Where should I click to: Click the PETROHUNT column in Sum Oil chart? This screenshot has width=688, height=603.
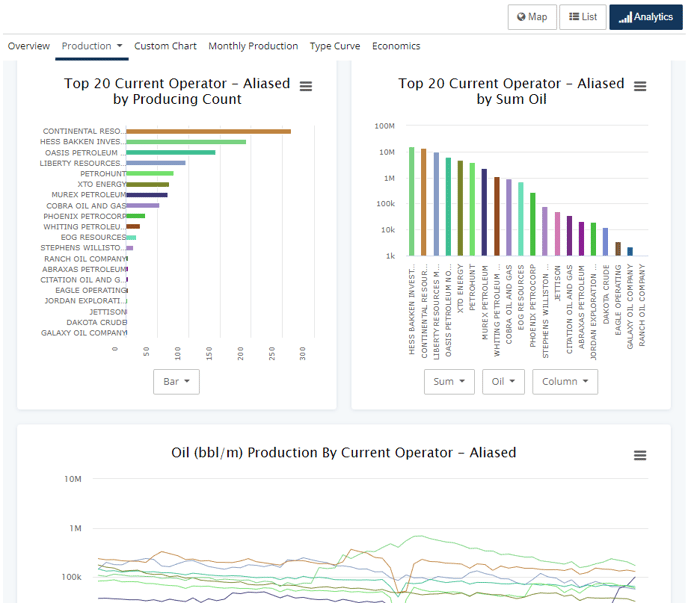pos(472,209)
